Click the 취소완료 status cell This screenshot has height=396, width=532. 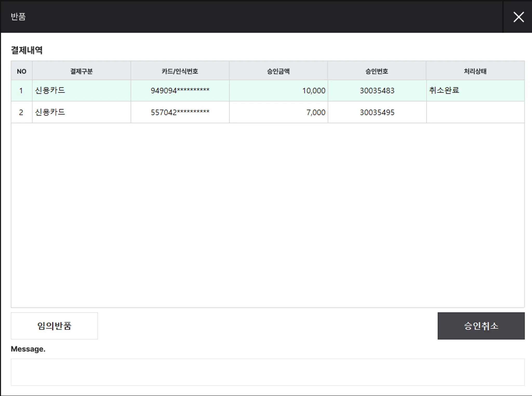tap(475, 90)
